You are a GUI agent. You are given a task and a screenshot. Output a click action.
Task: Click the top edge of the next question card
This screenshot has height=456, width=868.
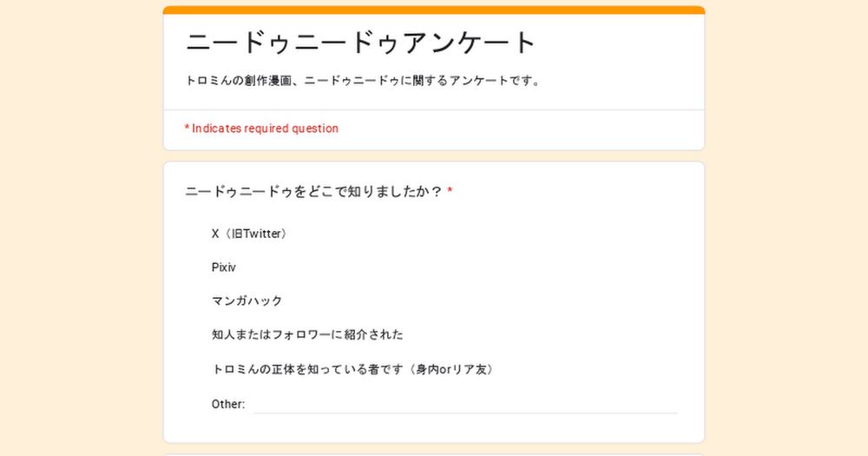coord(434,454)
